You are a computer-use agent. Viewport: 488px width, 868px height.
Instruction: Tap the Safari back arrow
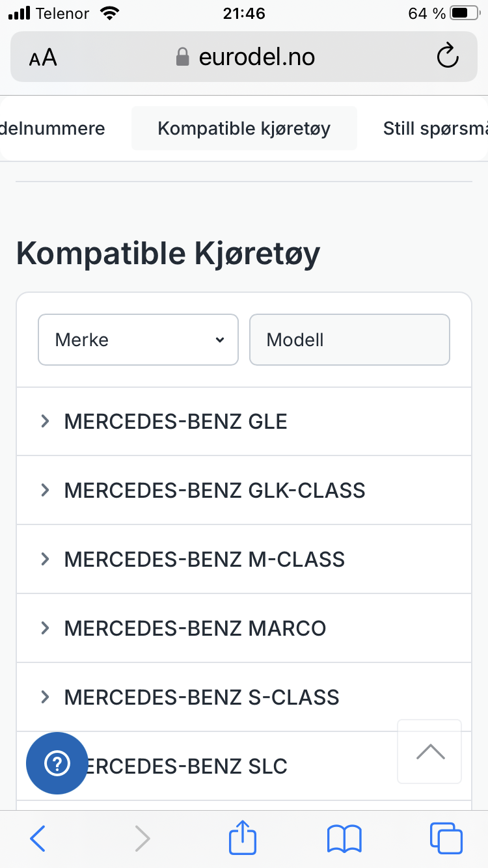pos(38,838)
